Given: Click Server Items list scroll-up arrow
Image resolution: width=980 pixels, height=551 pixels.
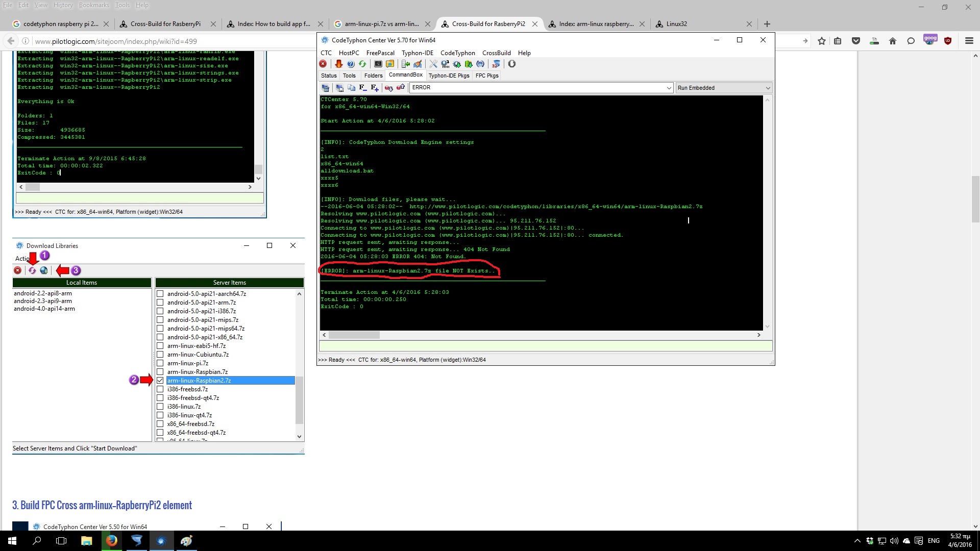Looking at the screenshot, I should coord(300,294).
